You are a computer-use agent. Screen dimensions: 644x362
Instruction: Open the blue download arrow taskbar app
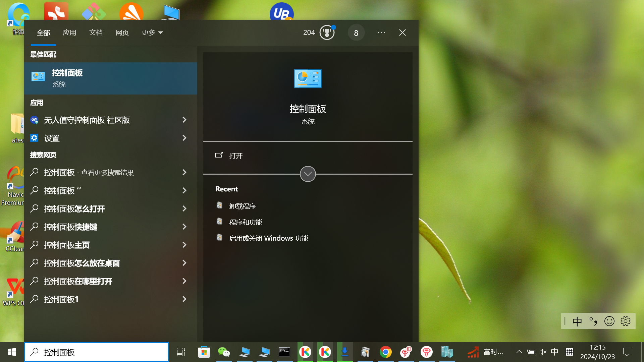click(344, 352)
